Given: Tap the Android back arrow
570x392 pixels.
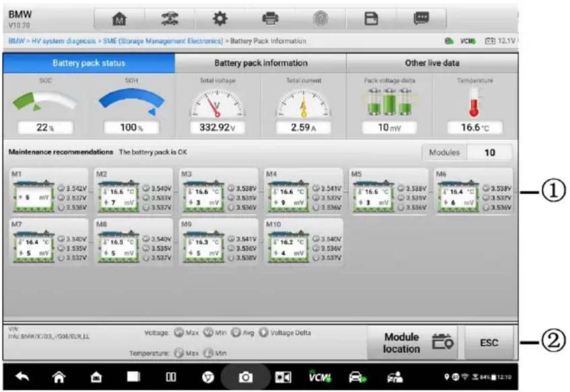Looking at the screenshot, I should (x=22, y=377).
